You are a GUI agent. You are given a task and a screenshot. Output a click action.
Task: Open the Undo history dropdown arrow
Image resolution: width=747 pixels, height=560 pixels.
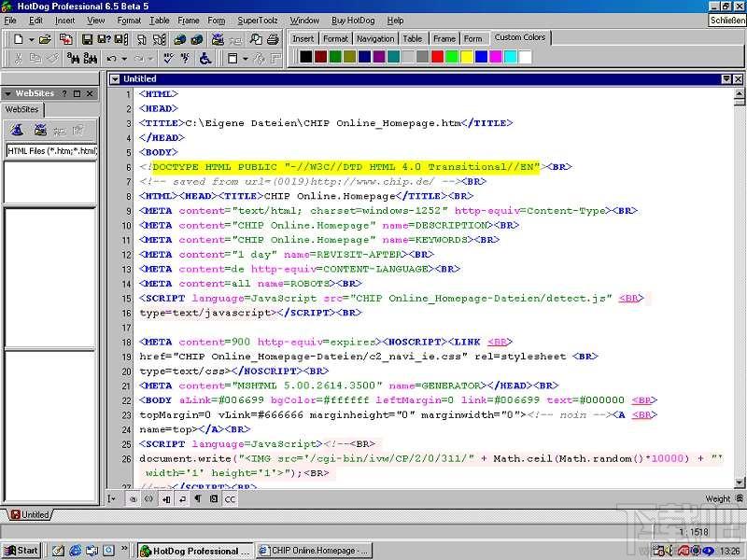[x=124, y=59]
